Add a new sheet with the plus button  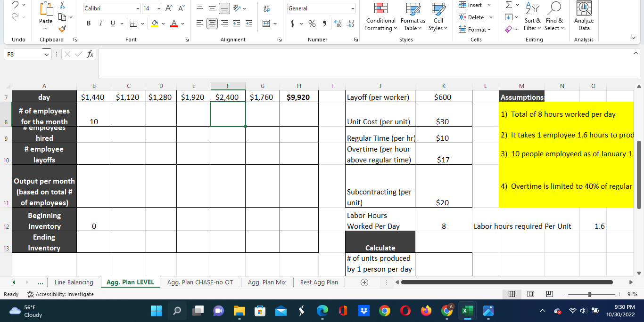pyautogui.click(x=363, y=282)
